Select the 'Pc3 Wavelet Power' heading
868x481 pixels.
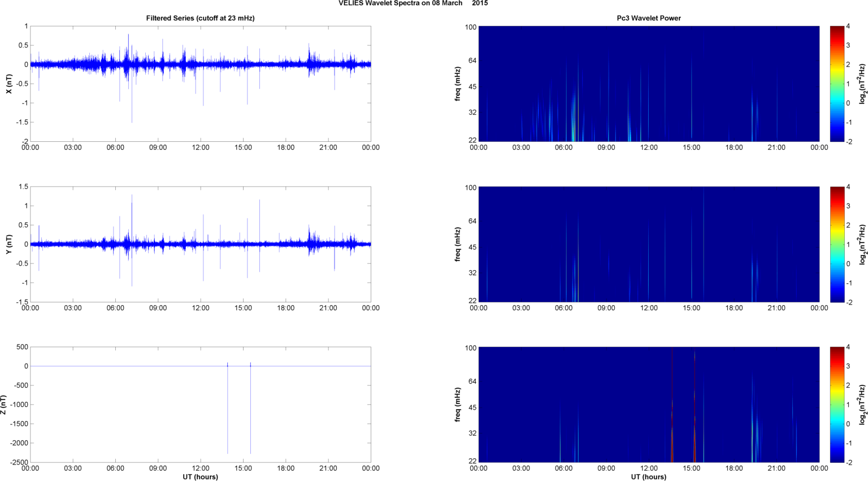click(649, 18)
